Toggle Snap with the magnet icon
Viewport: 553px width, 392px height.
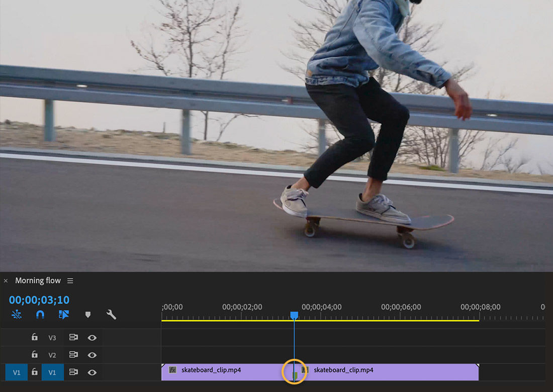[39, 315]
